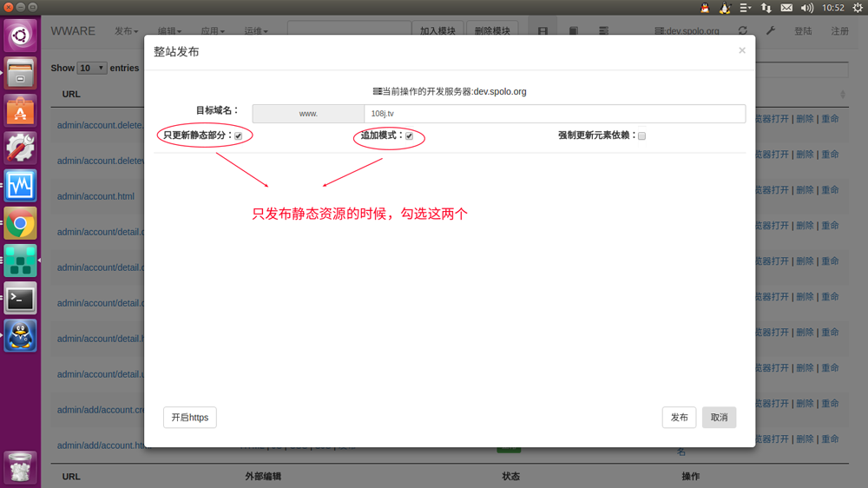
Task: Open the list indicator menu in tray
Action: point(745,8)
